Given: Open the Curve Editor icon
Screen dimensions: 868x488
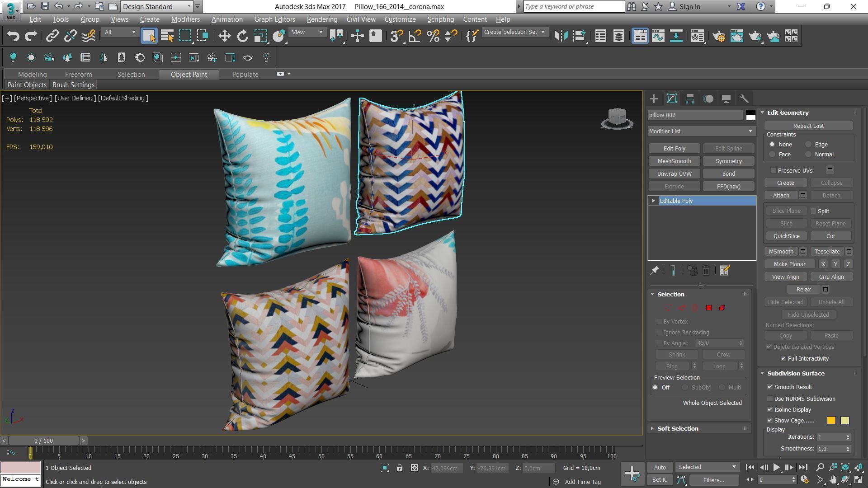Looking at the screenshot, I should pyautogui.click(x=658, y=36).
